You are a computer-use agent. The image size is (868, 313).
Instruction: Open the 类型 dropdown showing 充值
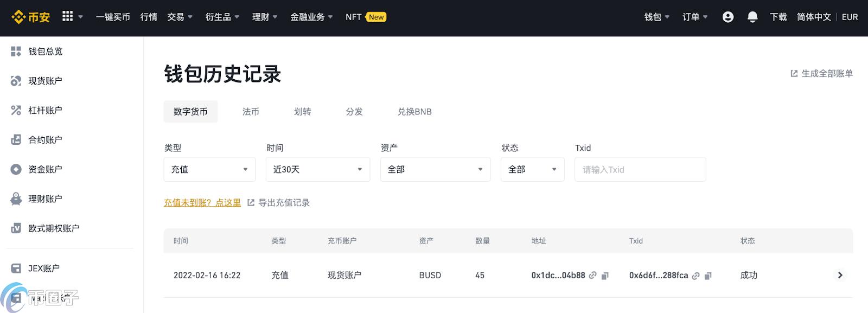tap(209, 169)
